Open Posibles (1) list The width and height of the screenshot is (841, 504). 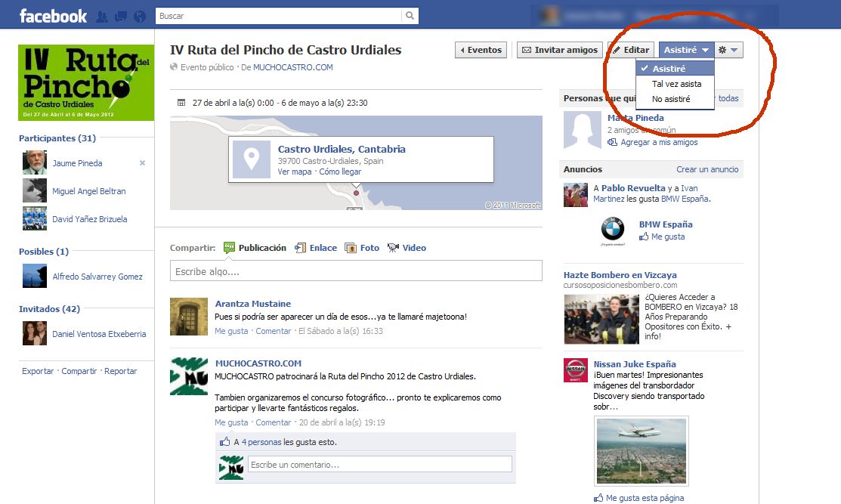coord(43,252)
